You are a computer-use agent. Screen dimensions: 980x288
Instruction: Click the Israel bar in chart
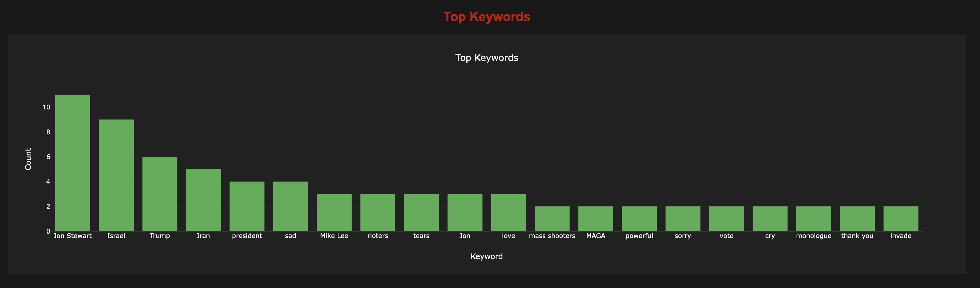click(116, 175)
